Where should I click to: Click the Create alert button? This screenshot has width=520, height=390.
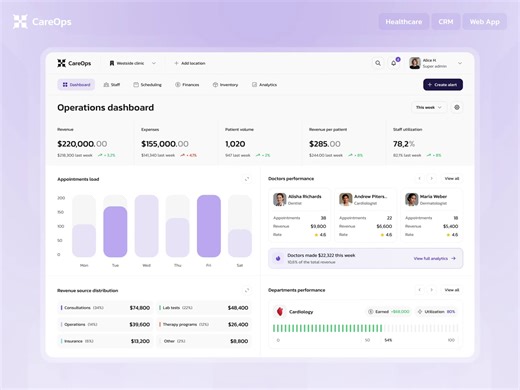(x=443, y=85)
